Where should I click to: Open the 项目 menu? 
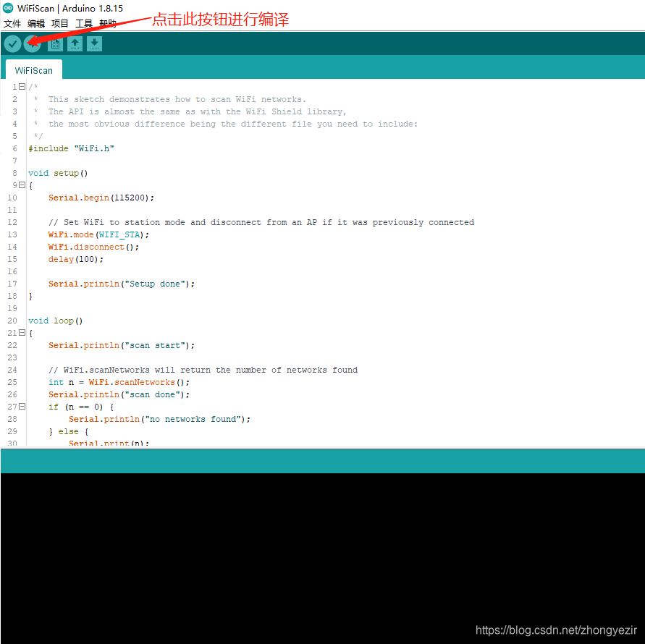point(59,23)
